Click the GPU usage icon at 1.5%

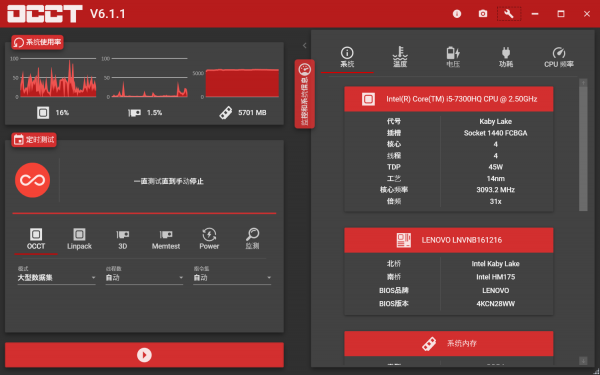point(134,112)
